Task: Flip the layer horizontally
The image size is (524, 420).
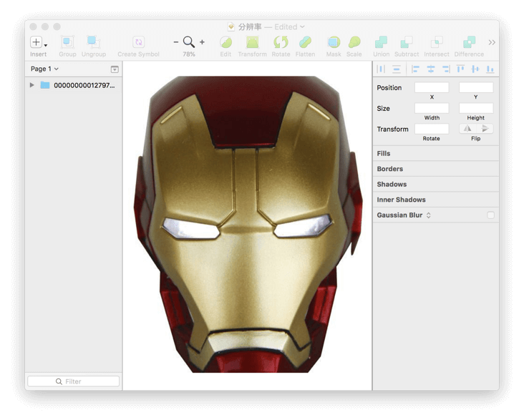Action: tap(467, 129)
